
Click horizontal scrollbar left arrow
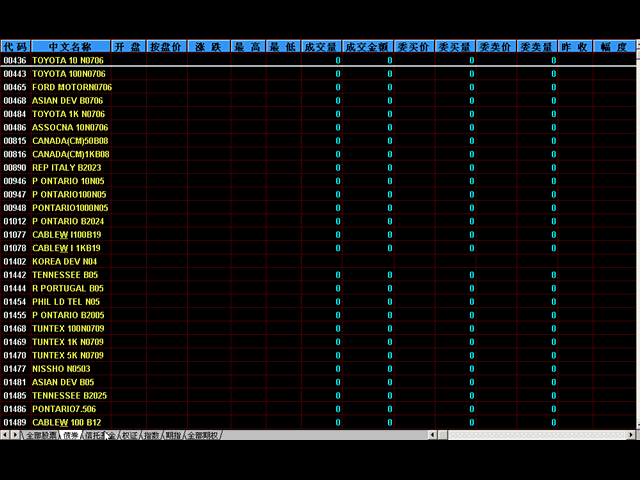(433, 435)
